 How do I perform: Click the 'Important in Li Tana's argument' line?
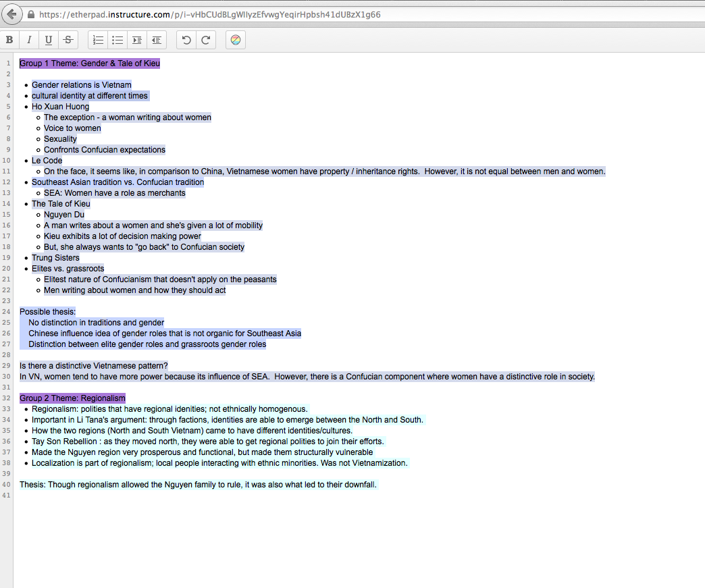228,419
